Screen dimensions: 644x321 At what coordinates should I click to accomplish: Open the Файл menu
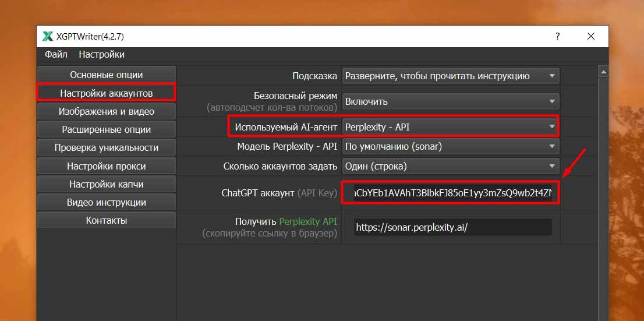click(x=56, y=55)
